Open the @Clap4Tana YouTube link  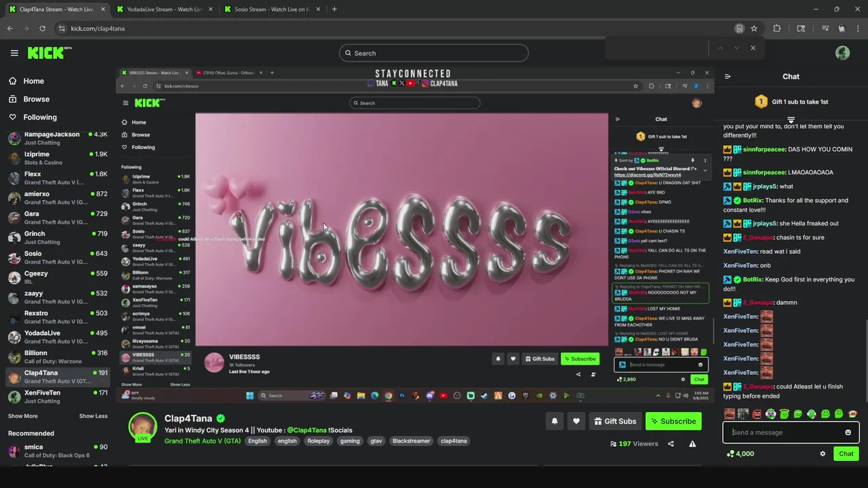click(307, 430)
